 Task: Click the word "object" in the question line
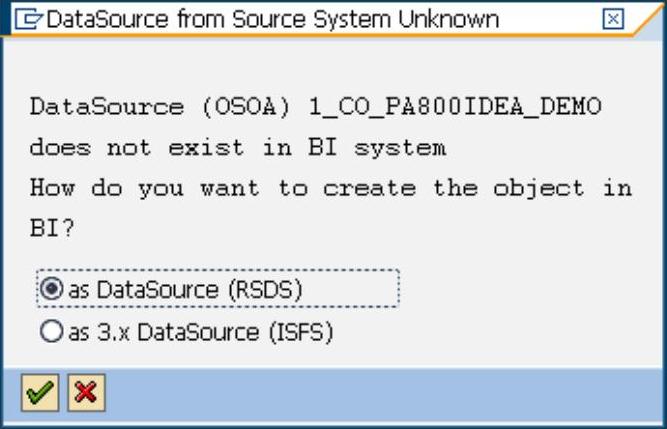(x=544, y=188)
